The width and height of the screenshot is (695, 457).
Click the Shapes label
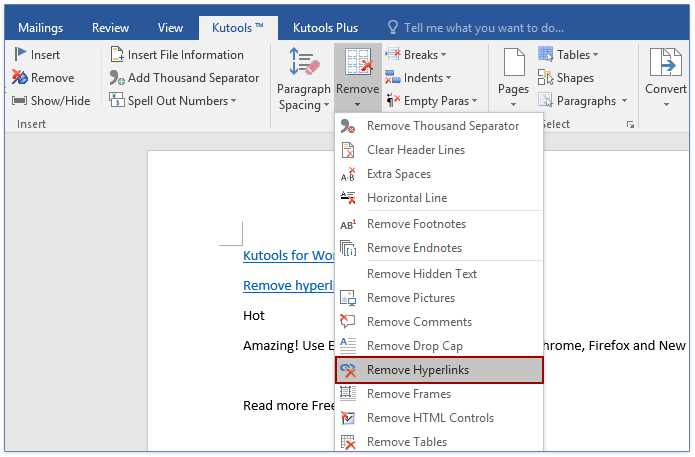coord(575,78)
